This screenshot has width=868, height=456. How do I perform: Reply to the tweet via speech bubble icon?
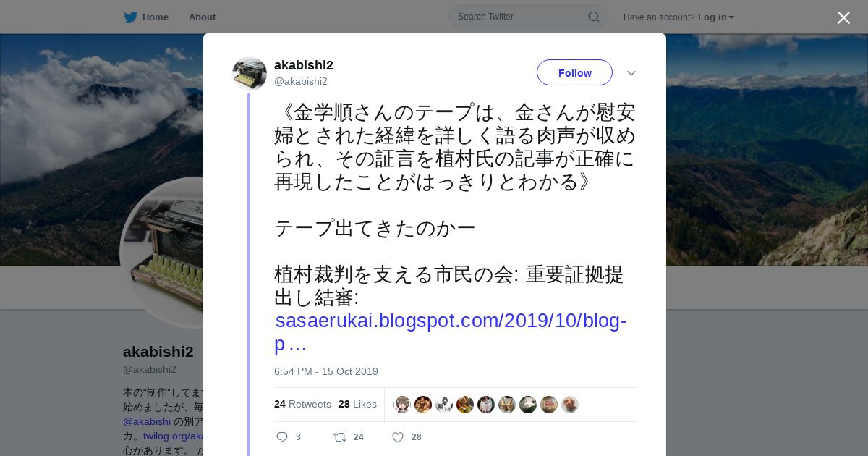pos(282,437)
